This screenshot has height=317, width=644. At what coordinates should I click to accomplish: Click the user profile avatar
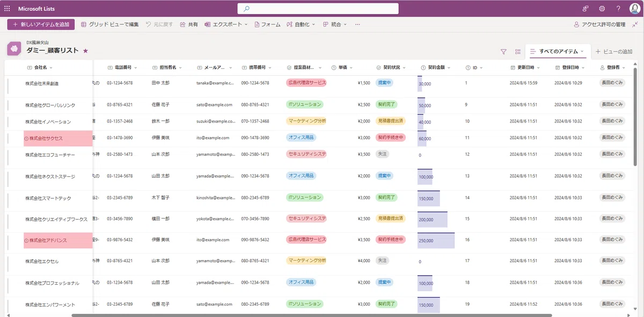tap(633, 9)
